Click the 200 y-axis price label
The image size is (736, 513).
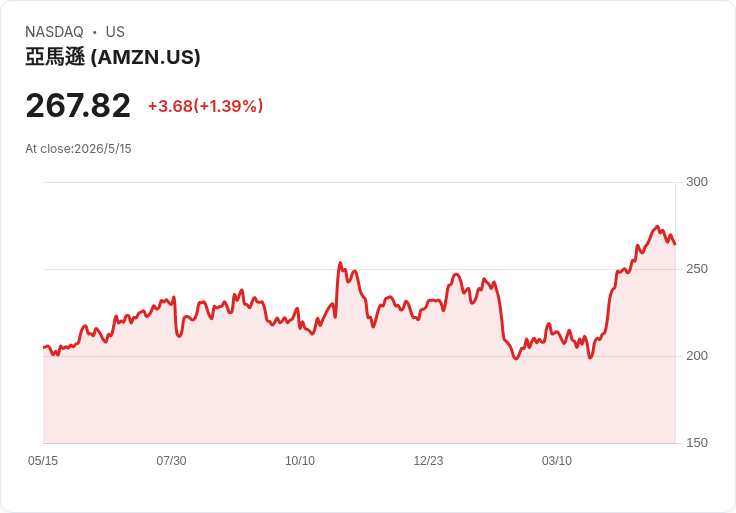tap(697, 356)
